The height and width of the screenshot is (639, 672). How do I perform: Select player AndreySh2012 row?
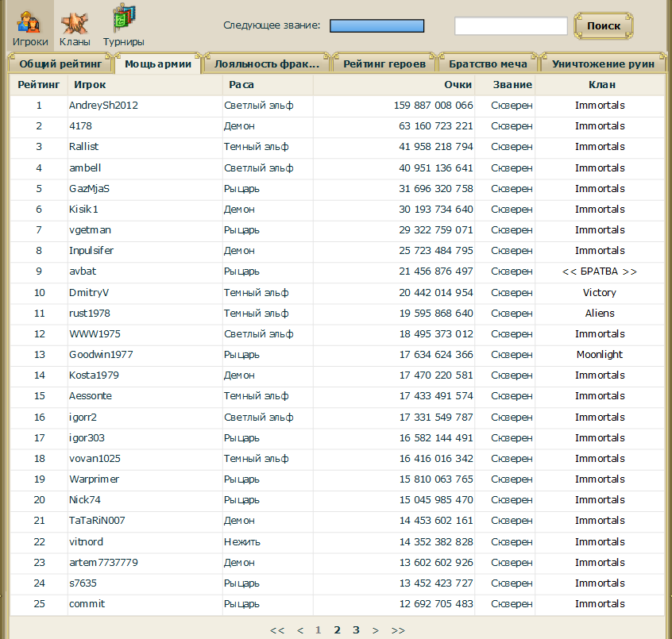[x=337, y=106]
